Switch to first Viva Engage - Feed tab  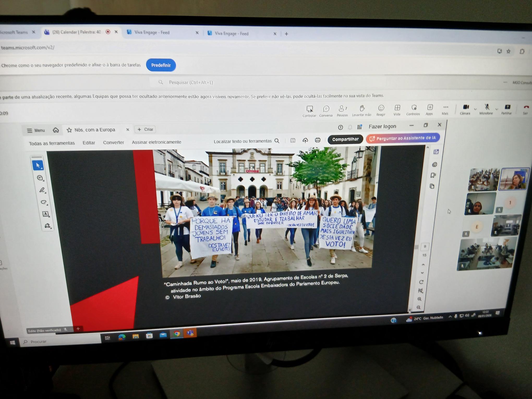(x=152, y=33)
